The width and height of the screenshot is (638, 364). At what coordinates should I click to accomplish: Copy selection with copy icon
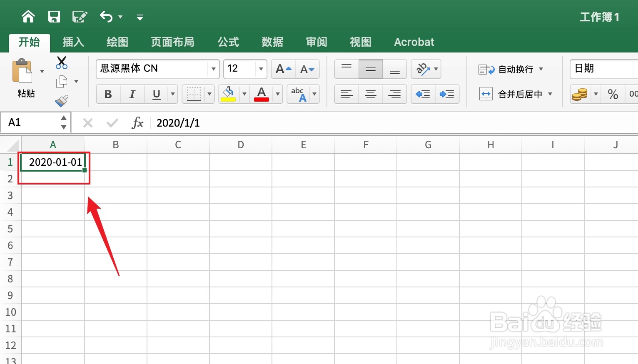coord(62,82)
